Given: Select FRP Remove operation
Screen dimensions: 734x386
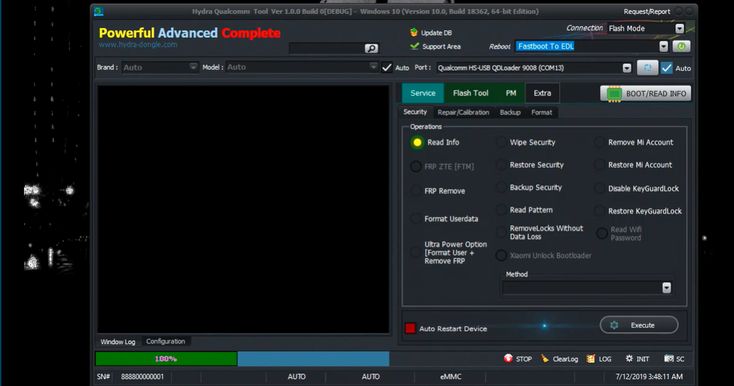Looking at the screenshot, I should pyautogui.click(x=415, y=190).
